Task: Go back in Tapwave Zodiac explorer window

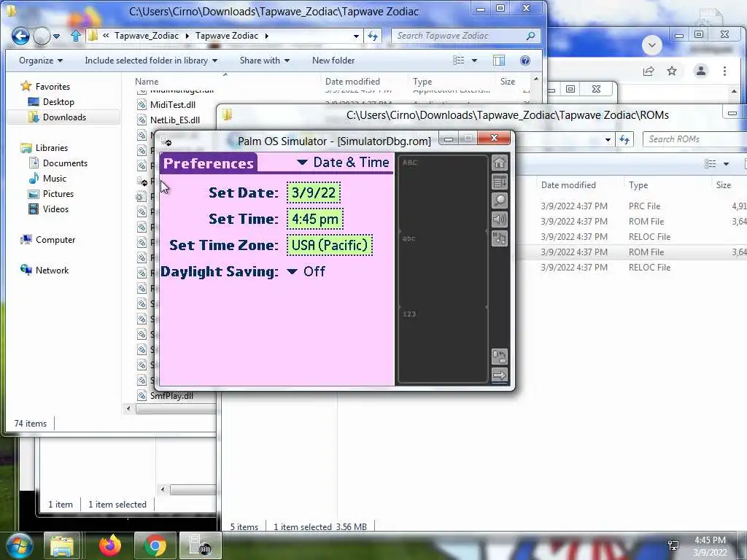Action: [x=20, y=36]
